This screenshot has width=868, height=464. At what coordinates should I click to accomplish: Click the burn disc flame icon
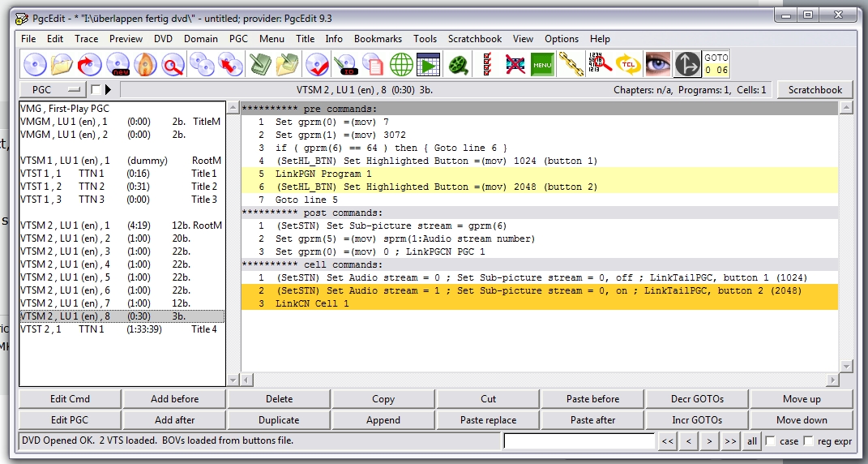146,63
